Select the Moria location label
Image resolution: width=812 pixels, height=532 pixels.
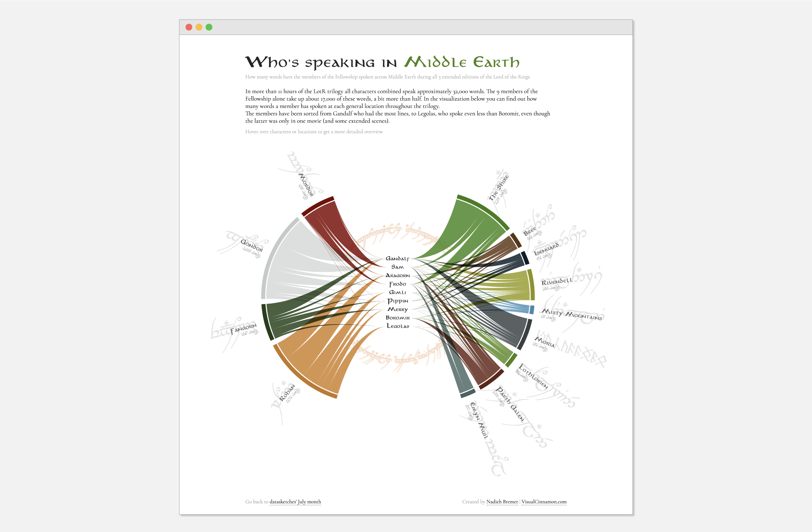coord(544,342)
